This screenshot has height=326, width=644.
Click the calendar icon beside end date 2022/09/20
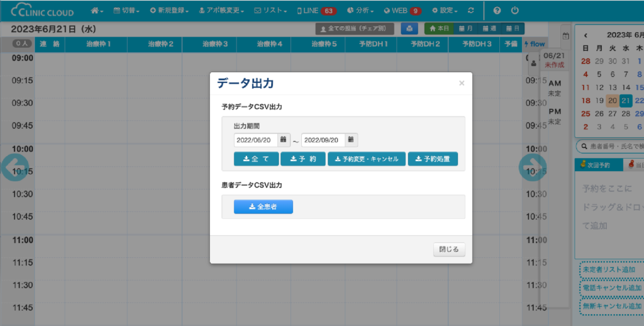[351, 140]
